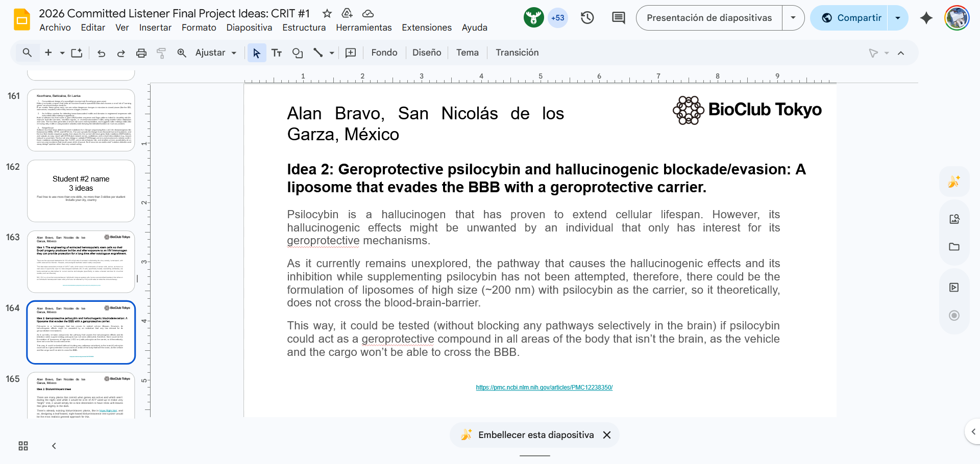This screenshot has height=464, width=980.
Task: Open the Print icon
Action: pyautogui.click(x=141, y=53)
